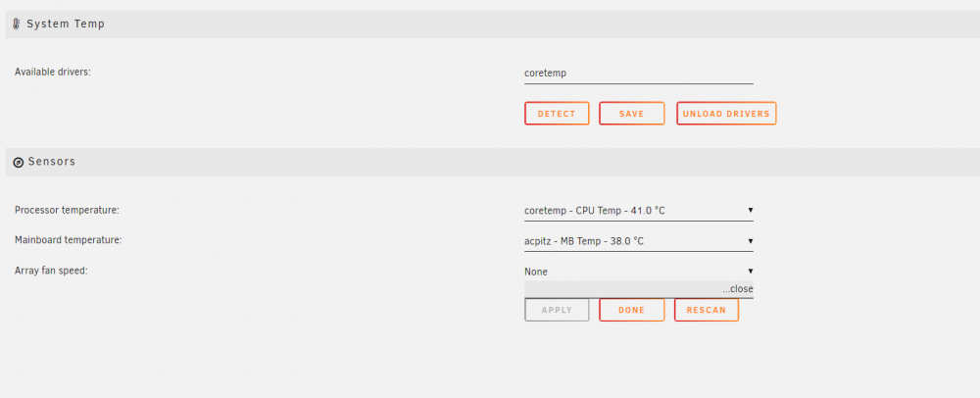Screen dimensions: 980x398
Task: Click UNLOAD DRIVERS button
Action: point(726,114)
